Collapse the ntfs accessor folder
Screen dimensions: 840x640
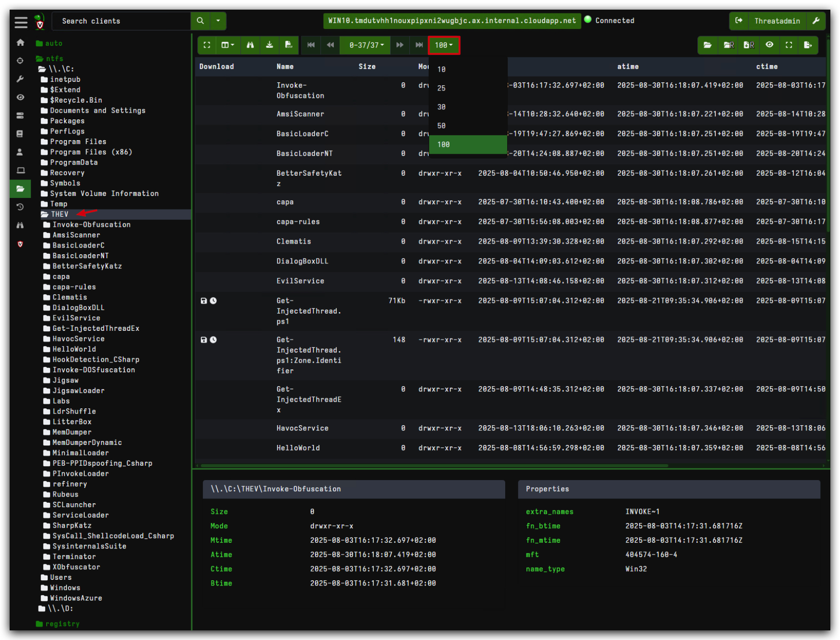pos(50,59)
